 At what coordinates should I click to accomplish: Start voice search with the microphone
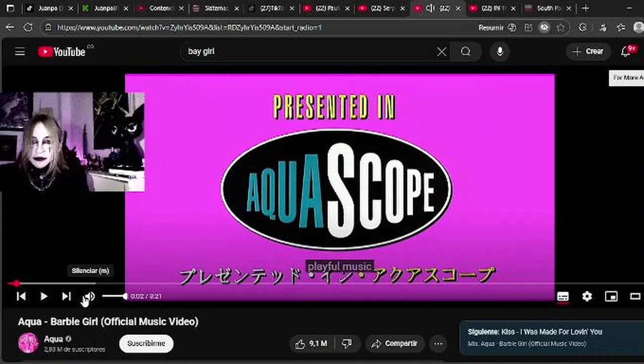[500, 52]
